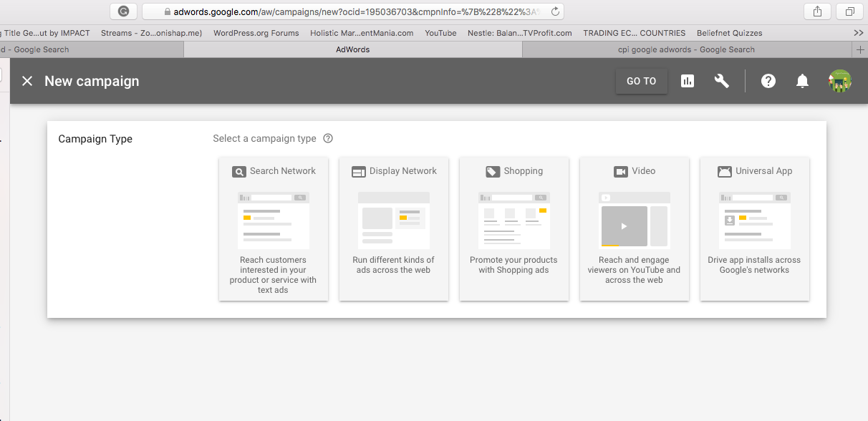Screen dimensions: 868x421
Task: Open the YouTube bookmark
Action: click(440, 33)
